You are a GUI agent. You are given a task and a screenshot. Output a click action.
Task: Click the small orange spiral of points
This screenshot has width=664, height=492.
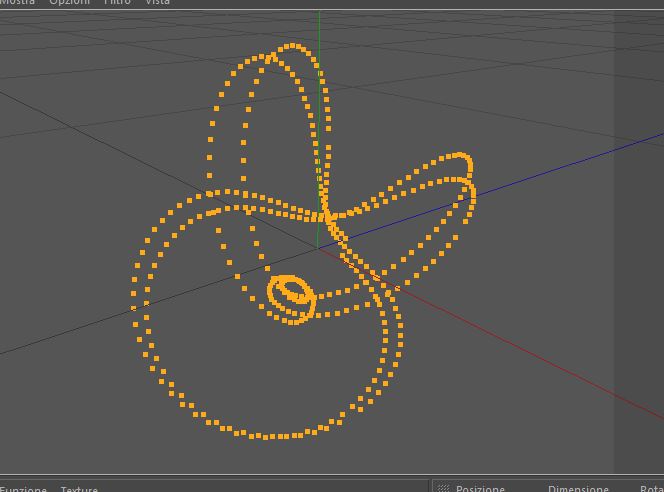tap(292, 299)
